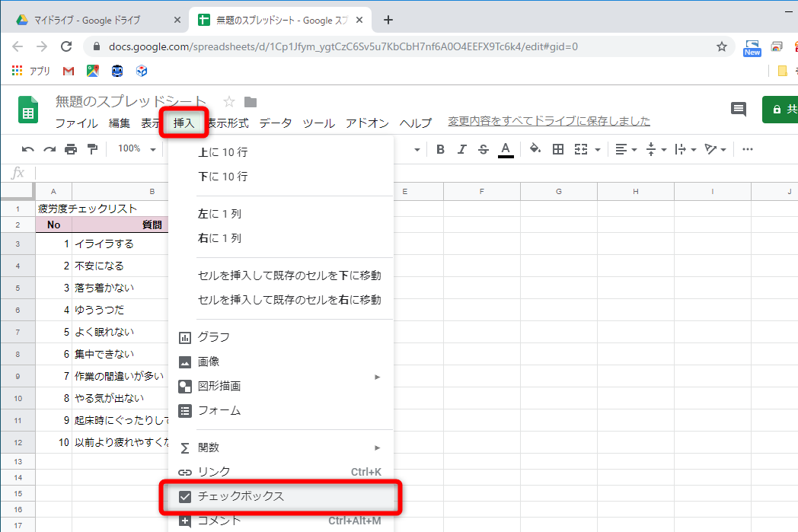Redo the last action
The height and width of the screenshot is (532, 798).
(49, 149)
